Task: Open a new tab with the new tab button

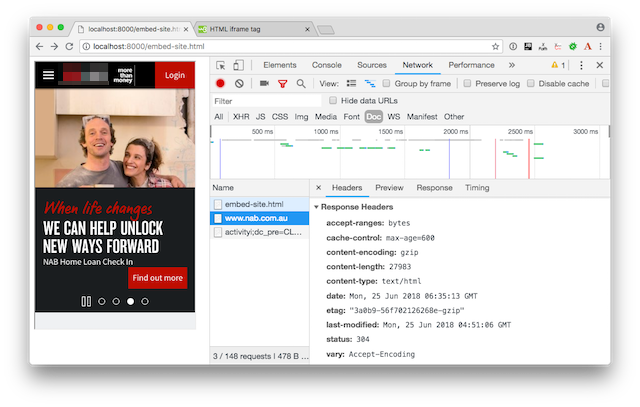Action: (325, 29)
